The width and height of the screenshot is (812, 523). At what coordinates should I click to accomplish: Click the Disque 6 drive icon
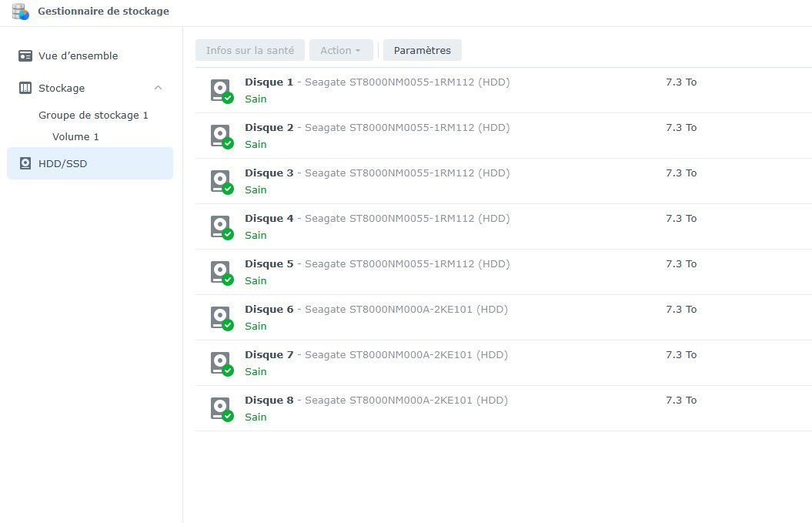tap(222, 318)
